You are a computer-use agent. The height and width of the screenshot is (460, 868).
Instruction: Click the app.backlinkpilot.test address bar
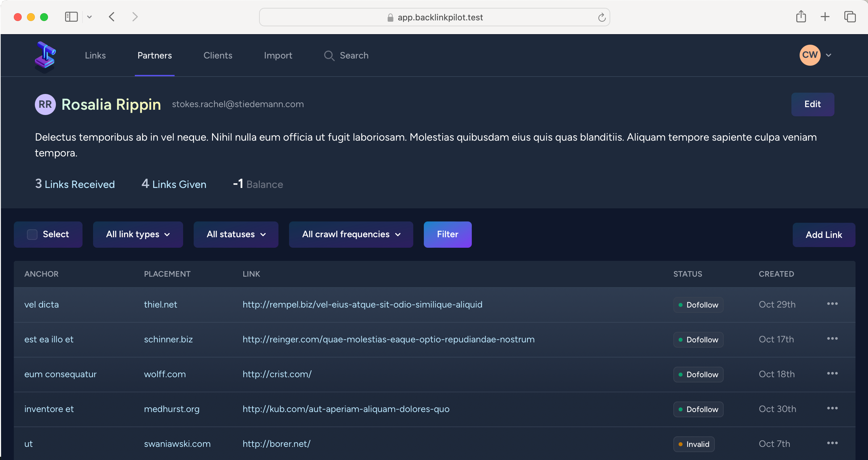point(434,17)
